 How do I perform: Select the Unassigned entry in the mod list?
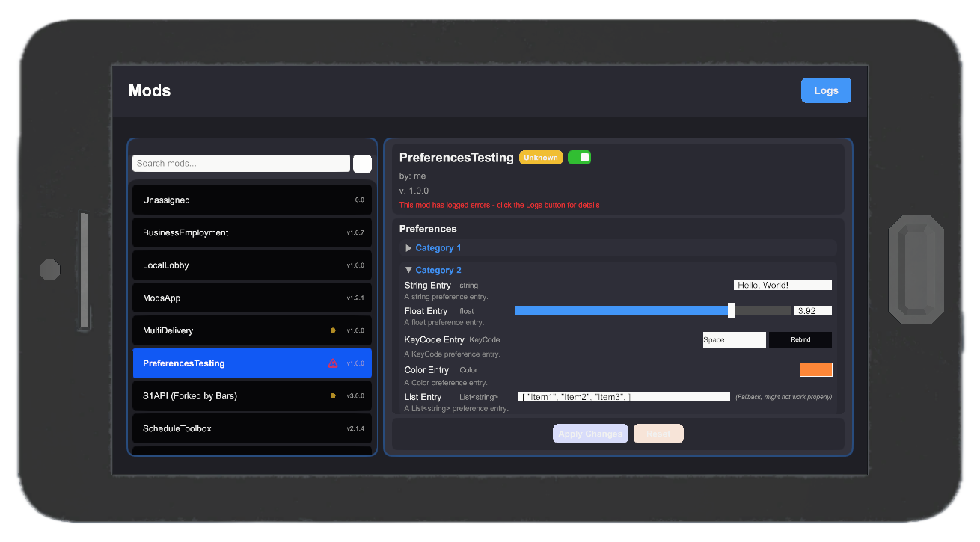(252, 200)
